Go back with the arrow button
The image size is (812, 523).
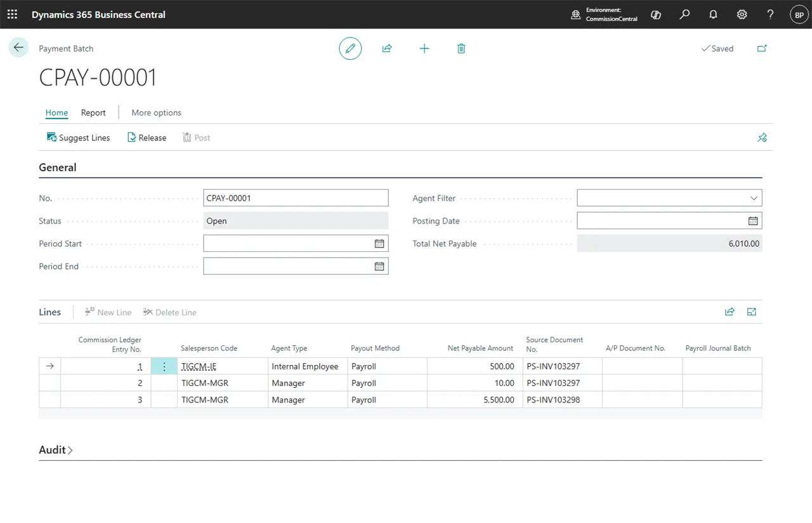pyautogui.click(x=18, y=48)
